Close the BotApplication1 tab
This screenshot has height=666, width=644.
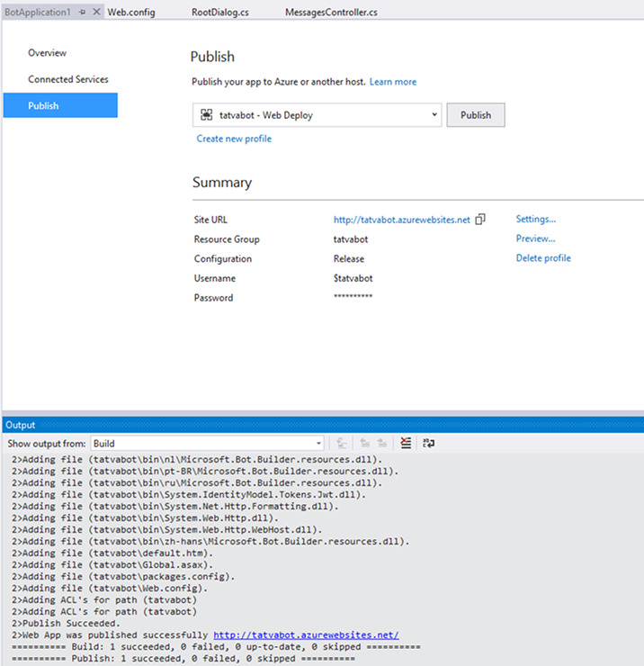[97, 12]
